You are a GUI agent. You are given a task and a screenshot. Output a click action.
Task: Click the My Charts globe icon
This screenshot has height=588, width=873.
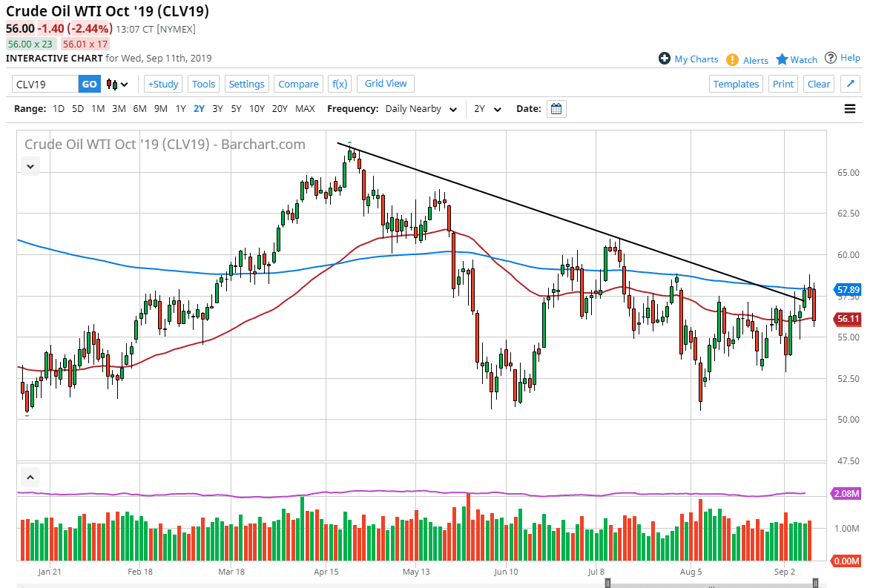point(666,59)
